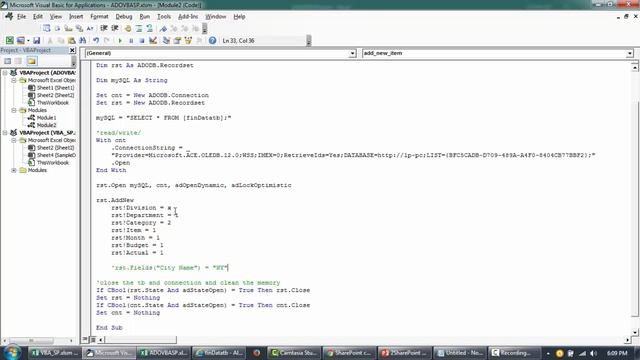Collapse second Microsoft Excel Objects folder
This screenshot has height=360, width=640.
click(13, 140)
